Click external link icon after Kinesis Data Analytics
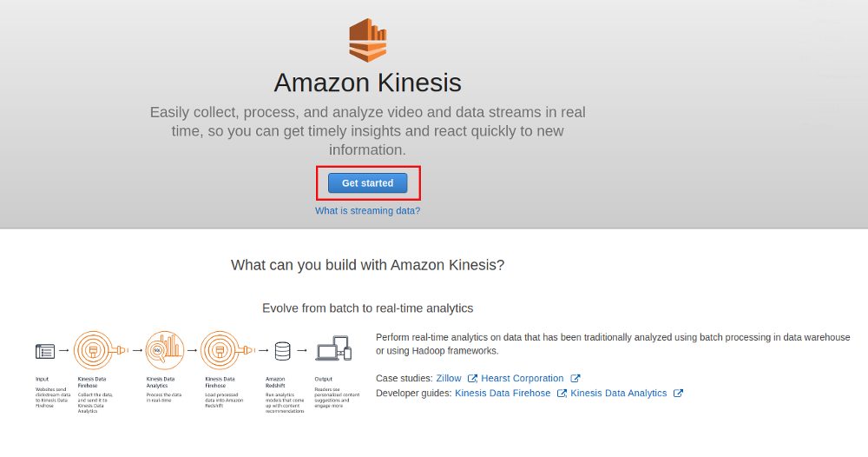The width and height of the screenshot is (868, 457). (678, 394)
